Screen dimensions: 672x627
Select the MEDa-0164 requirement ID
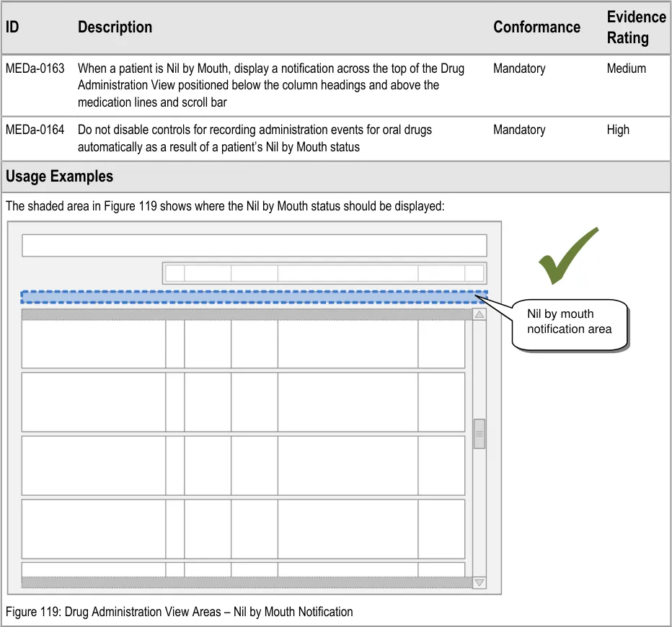click(35, 130)
